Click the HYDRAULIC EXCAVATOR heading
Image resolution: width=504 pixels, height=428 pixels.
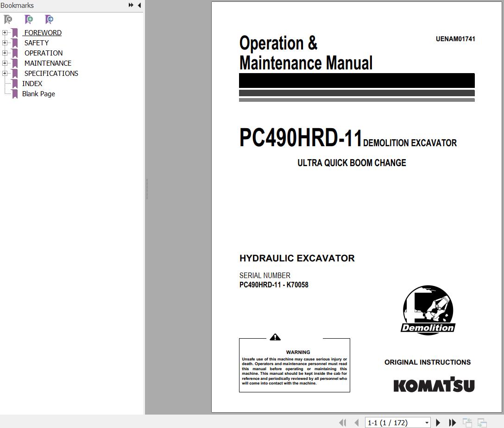pyautogui.click(x=297, y=258)
